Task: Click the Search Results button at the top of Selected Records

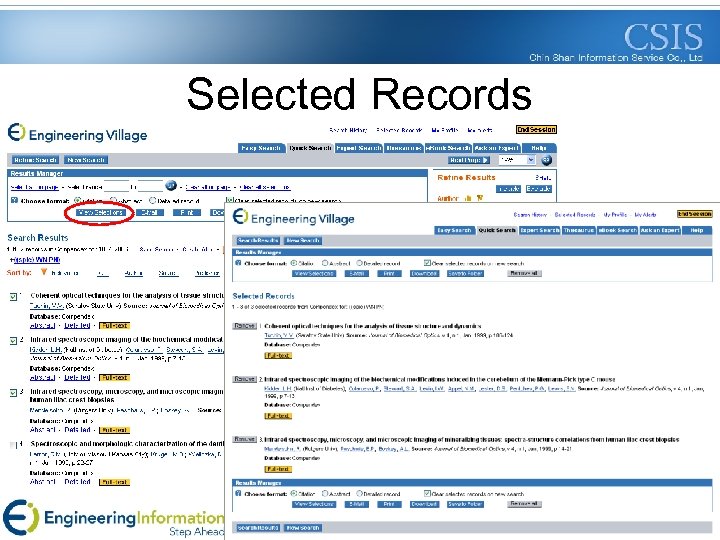Action: pos(258,240)
